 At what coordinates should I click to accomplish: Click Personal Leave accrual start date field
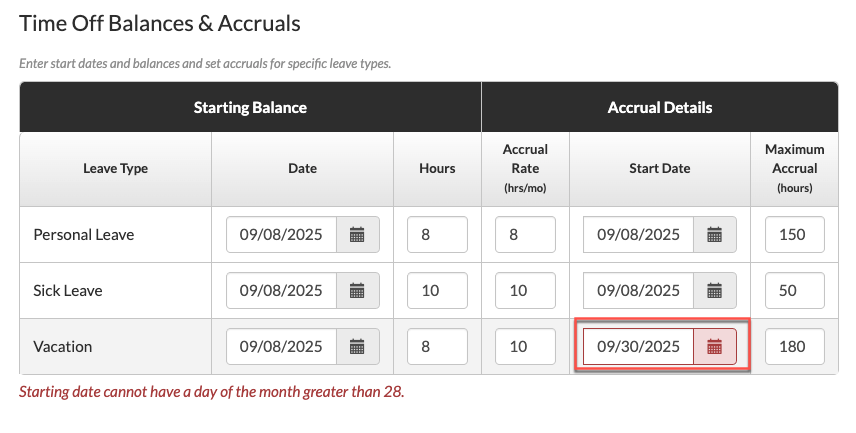pyautogui.click(x=639, y=235)
